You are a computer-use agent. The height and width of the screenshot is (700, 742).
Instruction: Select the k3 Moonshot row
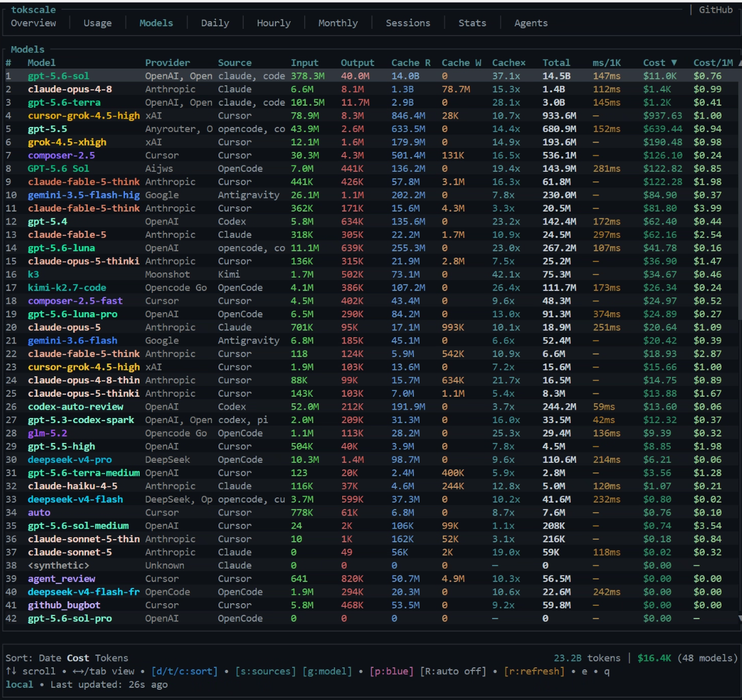(x=370, y=274)
